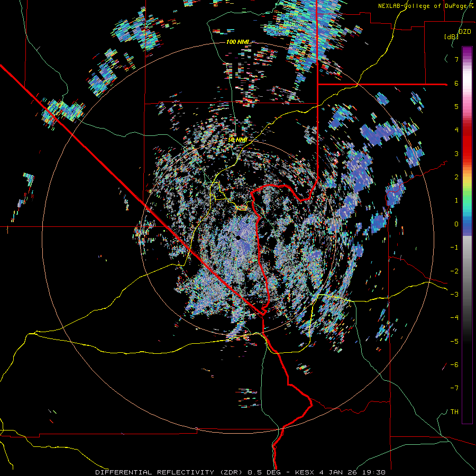Click the 2 value on the color scale

[x=456, y=177]
